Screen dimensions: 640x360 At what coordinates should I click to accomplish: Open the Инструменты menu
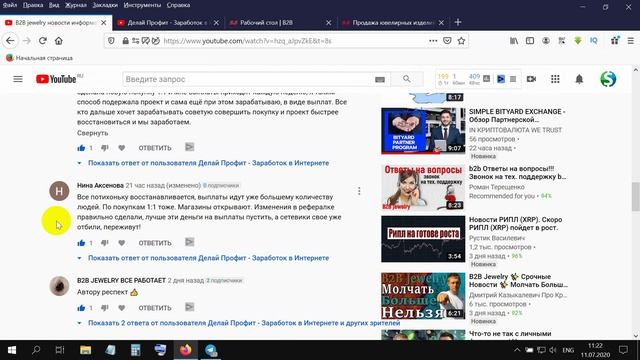pyautogui.click(x=142, y=5)
